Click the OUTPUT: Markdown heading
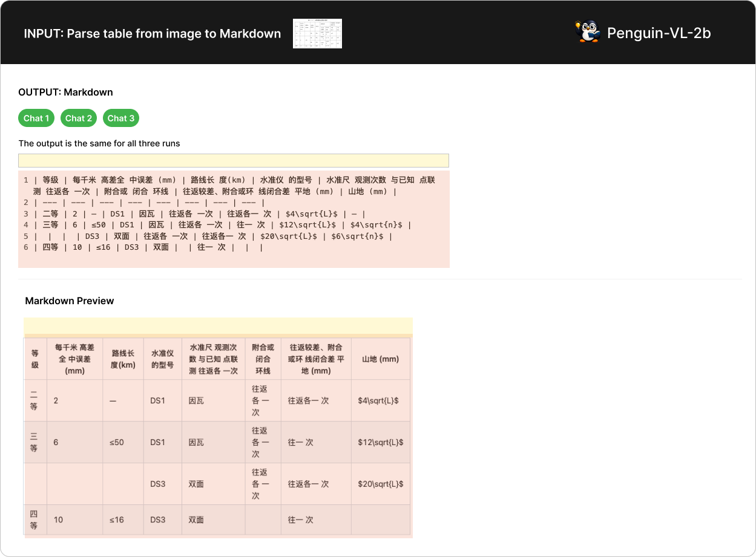Screen dimensions: 756x557 pos(65,92)
